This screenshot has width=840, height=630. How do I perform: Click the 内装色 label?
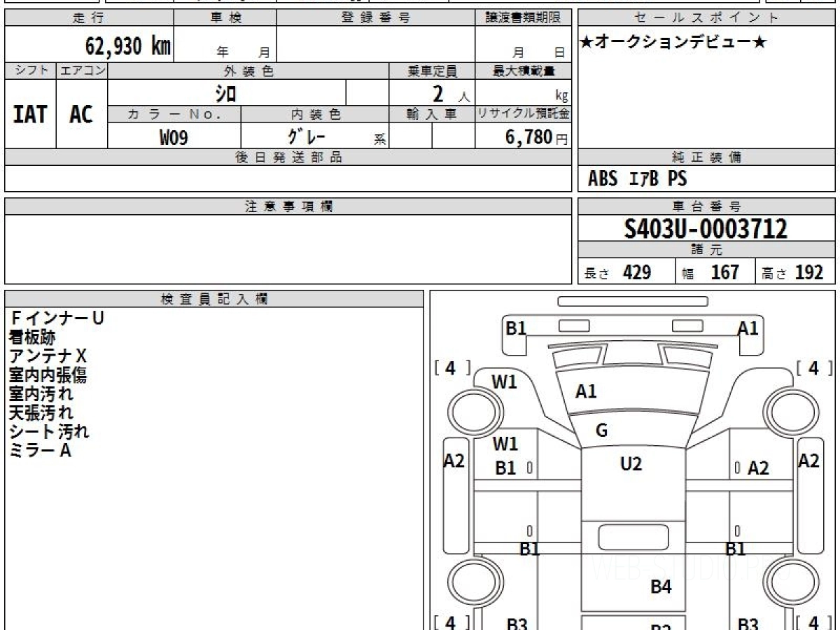(315, 114)
